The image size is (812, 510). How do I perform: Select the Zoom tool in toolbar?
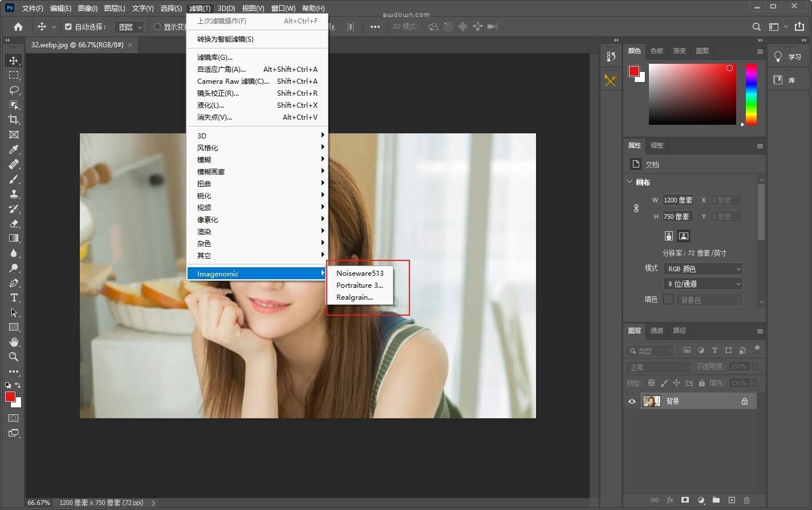tap(14, 357)
